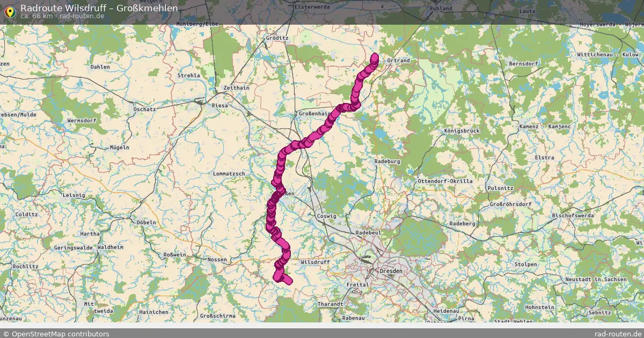Click the Strehla town label
This screenshot has width=644, height=338.
pyautogui.click(x=188, y=76)
